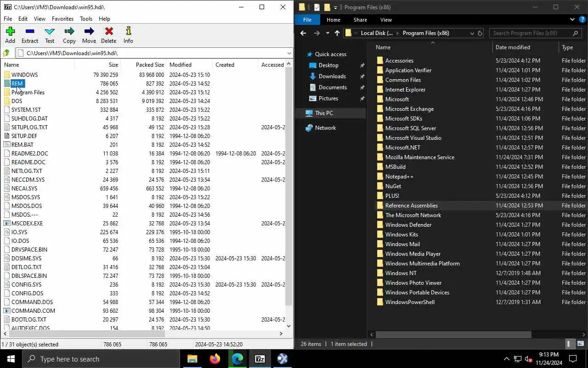The height and width of the screenshot is (368, 588).
Task: Click the Info toolbar icon in 7-Zip
Action: pos(128,35)
